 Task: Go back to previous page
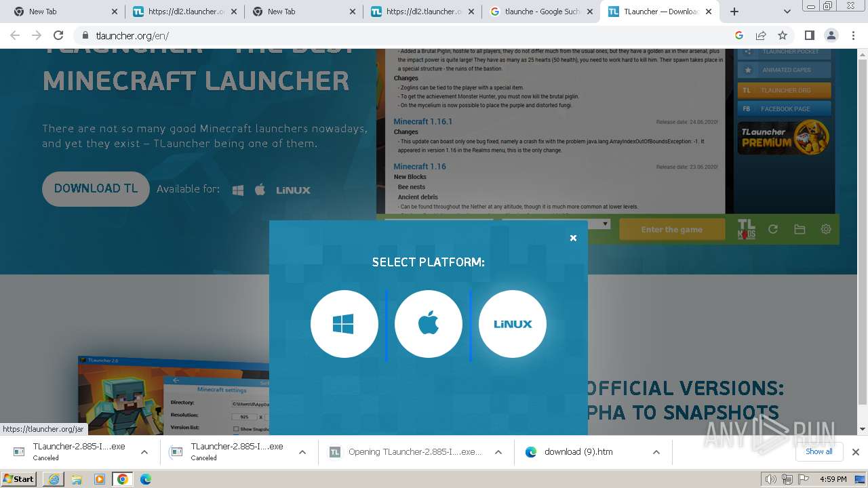(x=15, y=35)
